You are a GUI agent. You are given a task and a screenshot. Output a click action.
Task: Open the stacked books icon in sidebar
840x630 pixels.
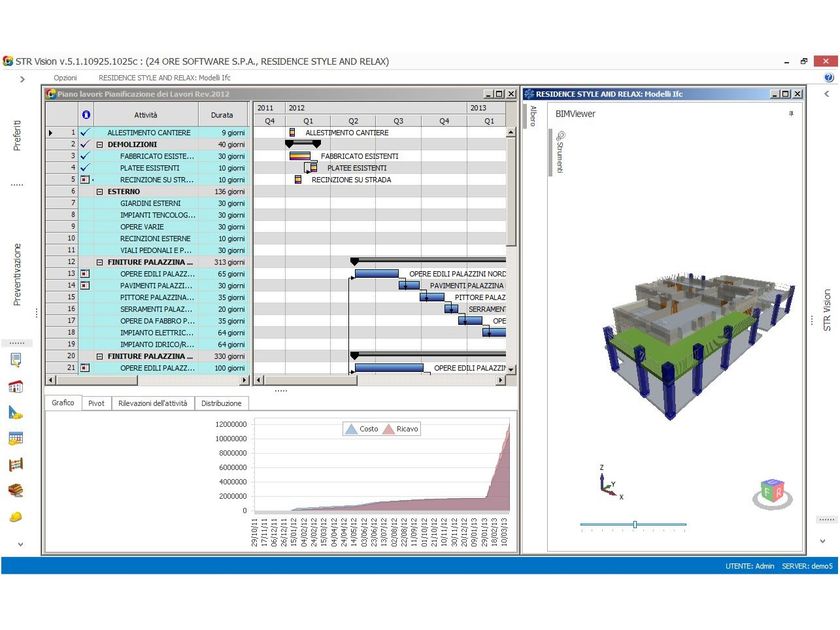(16, 490)
